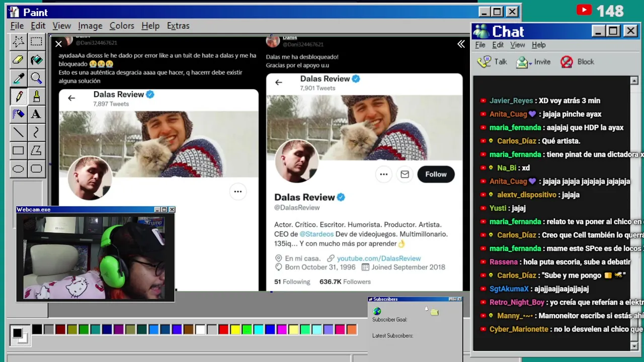Open the Edit menu in Paint
Viewport: 644px width, 362px height.
[x=38, y=26]
